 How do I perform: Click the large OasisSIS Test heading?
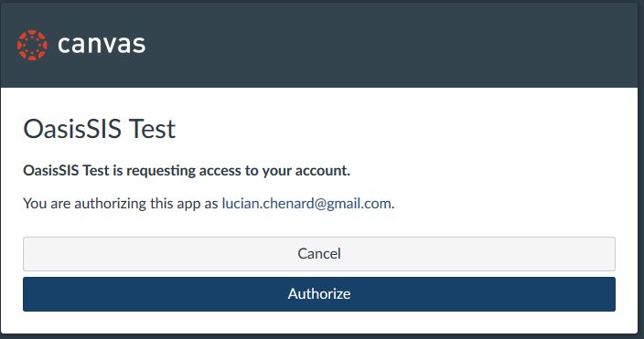(x=100, y=129)
